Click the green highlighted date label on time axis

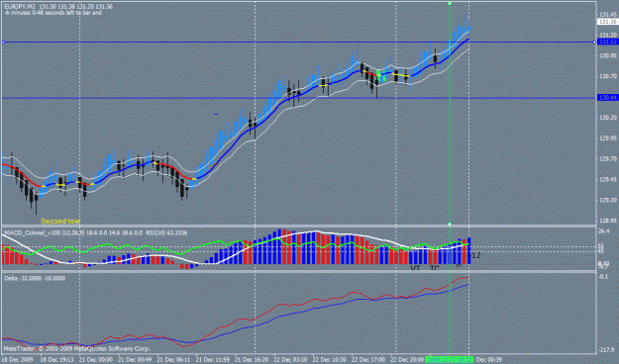[450, 360]
